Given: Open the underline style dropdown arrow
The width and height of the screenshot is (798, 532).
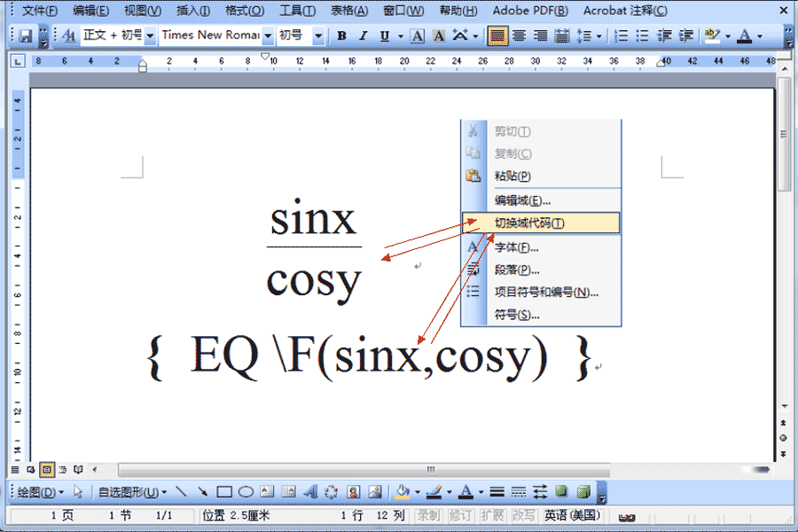Looking at the screenshot, I should click(401, 36).
